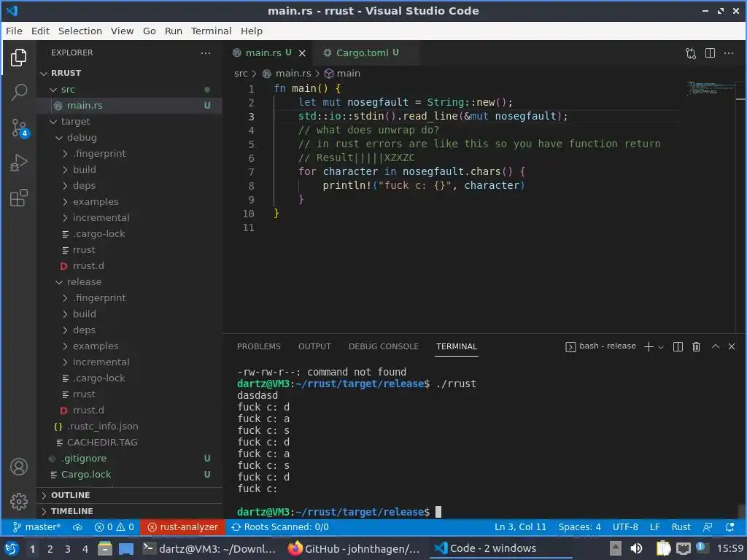Click the master branch indicator in status bar
Image resolution: width=747 pixels, height=560 pixels.
[x=36, y=527]
